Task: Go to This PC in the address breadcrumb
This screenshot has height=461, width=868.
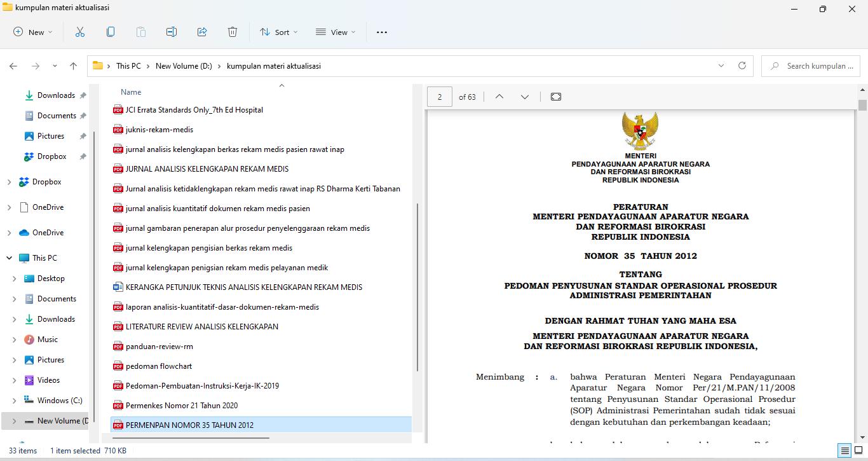Action: (x=128, y=66)
